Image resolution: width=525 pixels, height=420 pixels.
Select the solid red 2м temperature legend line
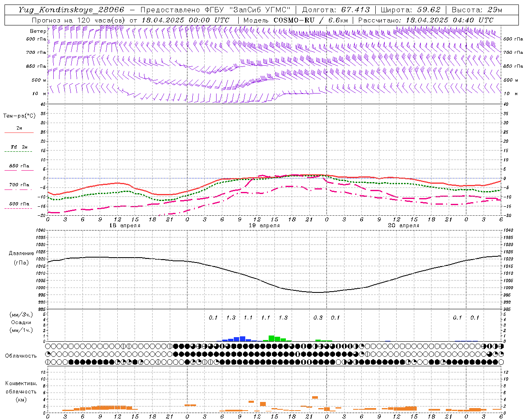click(19, 132)
